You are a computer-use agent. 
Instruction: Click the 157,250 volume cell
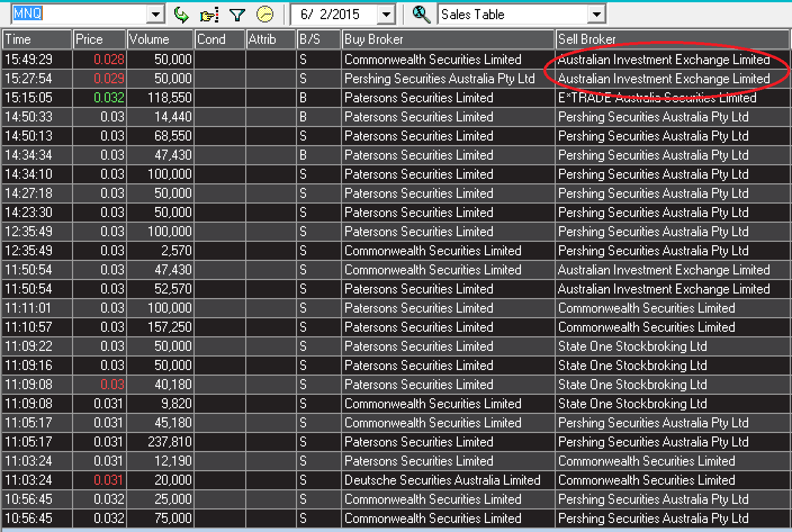pos(160,327)
